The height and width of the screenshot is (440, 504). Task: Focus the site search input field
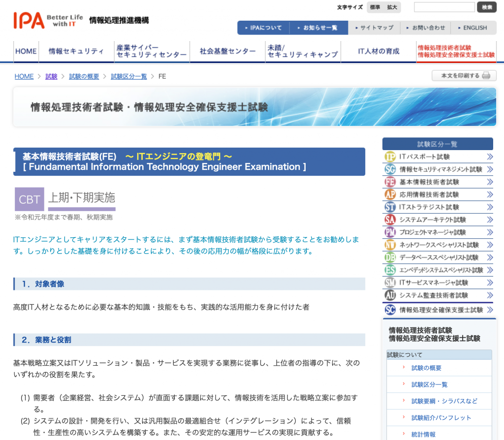point(444,7)
